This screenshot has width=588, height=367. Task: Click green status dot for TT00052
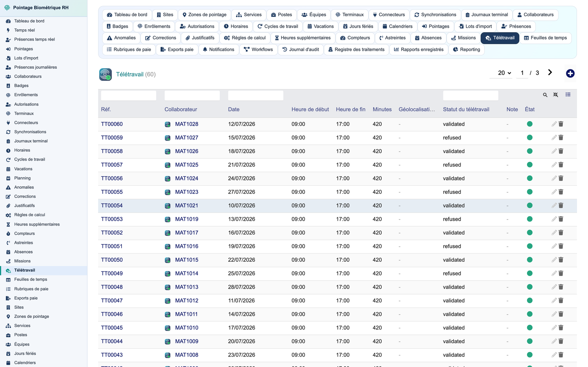(x=529, y=233)
